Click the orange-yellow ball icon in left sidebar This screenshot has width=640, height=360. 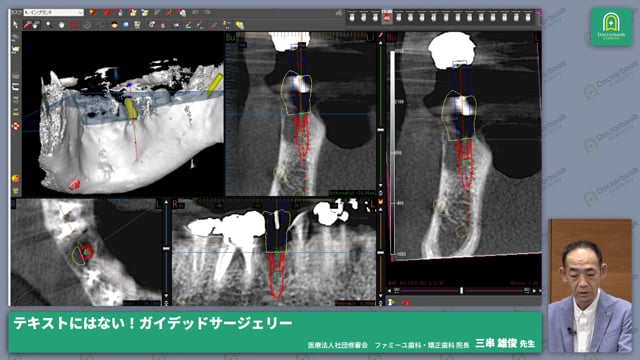[16, 178]
